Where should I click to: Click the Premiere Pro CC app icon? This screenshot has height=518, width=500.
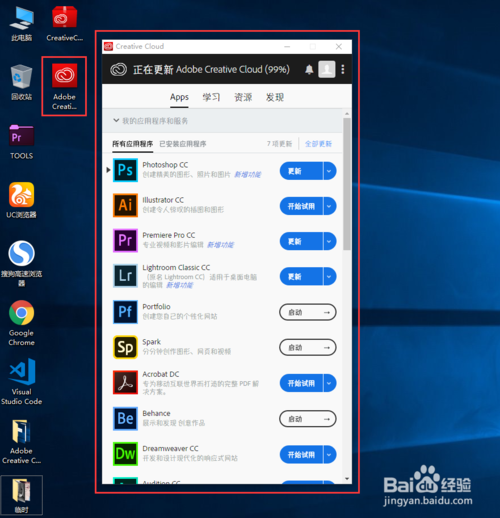pos(125,240)
